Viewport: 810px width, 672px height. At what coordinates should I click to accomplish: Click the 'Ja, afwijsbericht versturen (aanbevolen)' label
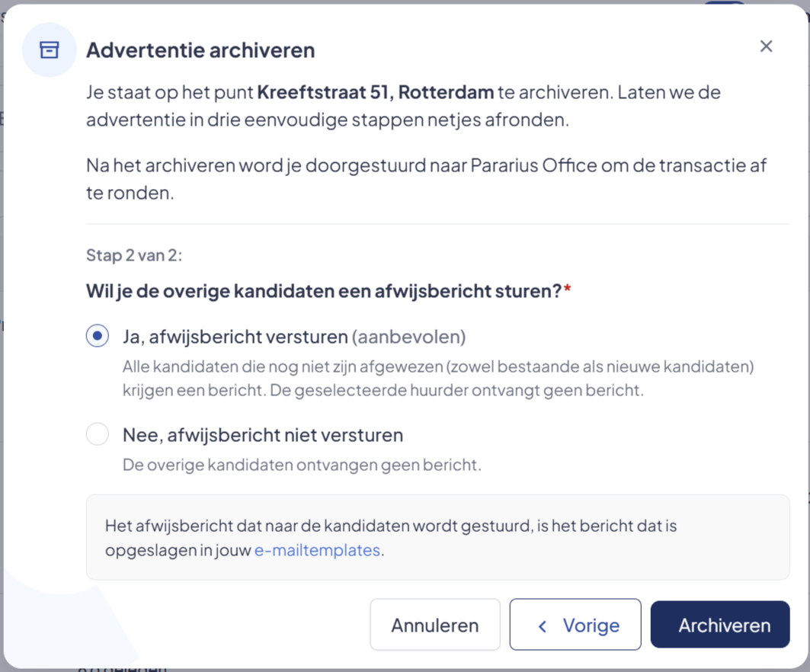coord(293,336)
